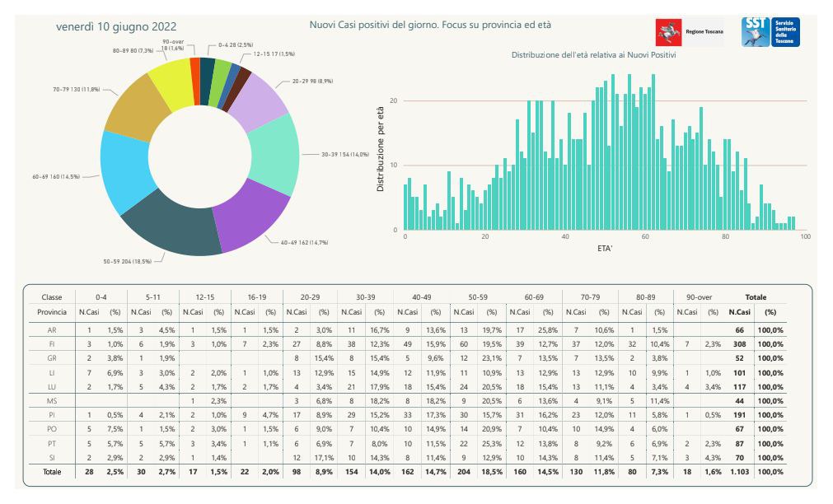Click the 20-29 lavender donut slice
The width and height of the screenshot is (833, 504).
click(x=257, y=102)
